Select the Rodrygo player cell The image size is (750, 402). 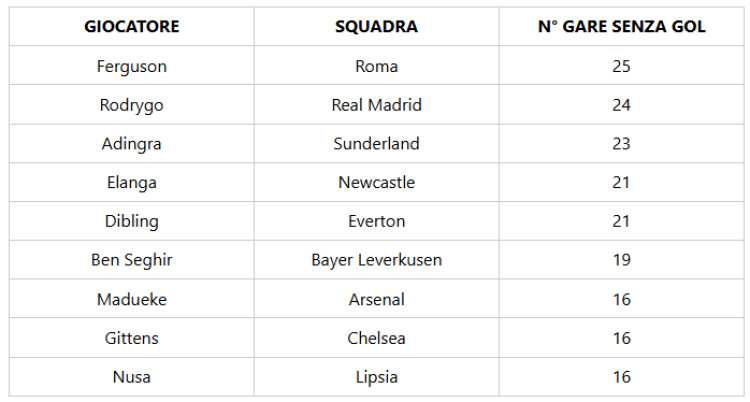pyautogui.click(x=132, y=105)
